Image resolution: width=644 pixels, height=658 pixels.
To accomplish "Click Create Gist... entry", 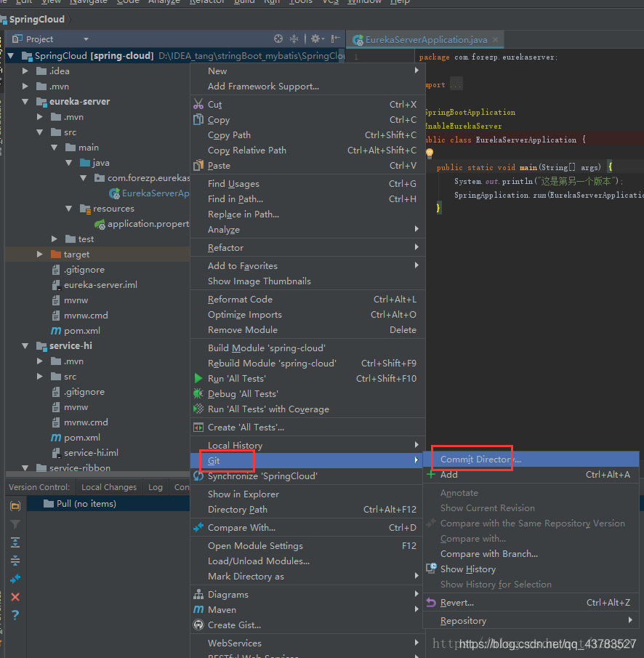I will [x=307, y=625].
